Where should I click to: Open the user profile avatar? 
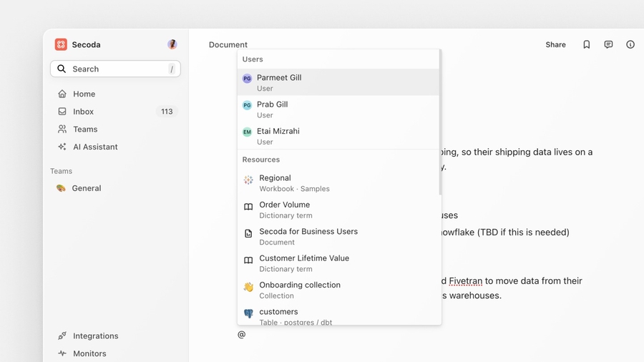[172, 44]
